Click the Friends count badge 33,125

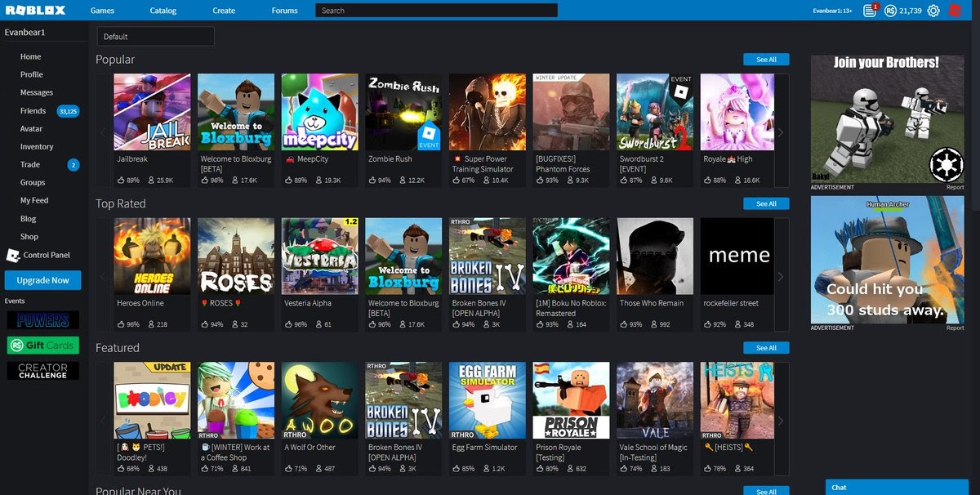point(68,111)
